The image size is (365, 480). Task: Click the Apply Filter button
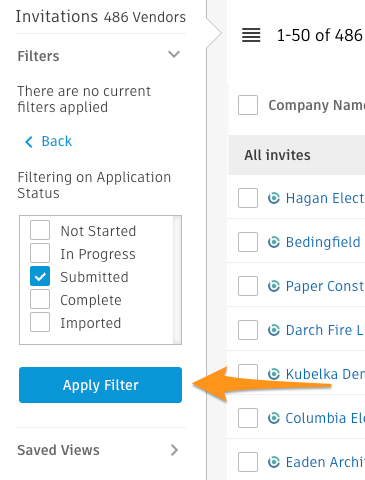coord(100,385)
